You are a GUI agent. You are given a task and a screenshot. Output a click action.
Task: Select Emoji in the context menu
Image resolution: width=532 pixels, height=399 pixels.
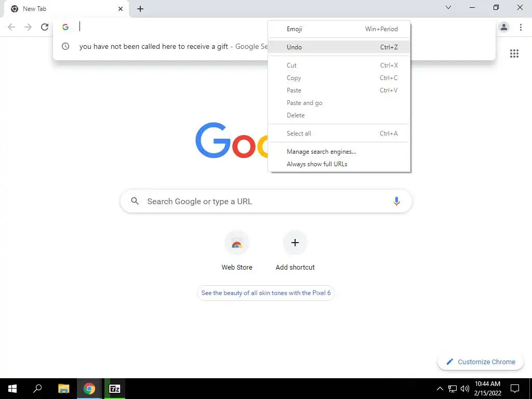tap(339, 29)
